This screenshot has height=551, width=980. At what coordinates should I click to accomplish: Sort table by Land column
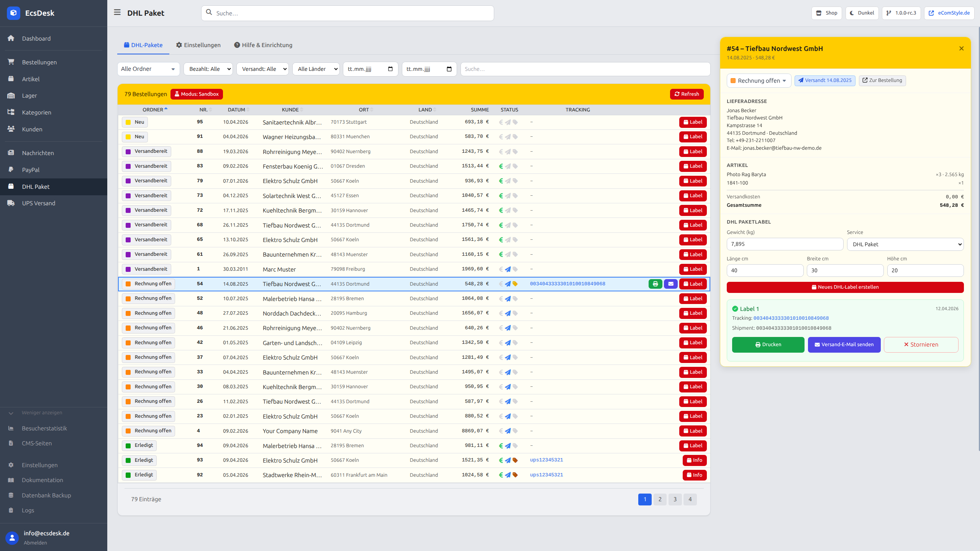click(x=427, y=110)
